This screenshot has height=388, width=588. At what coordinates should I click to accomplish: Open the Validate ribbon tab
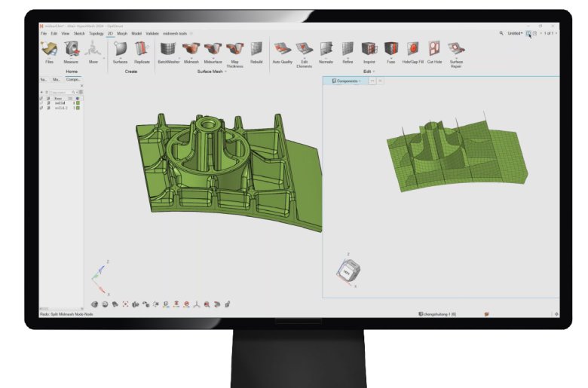(x=152, y=33)
